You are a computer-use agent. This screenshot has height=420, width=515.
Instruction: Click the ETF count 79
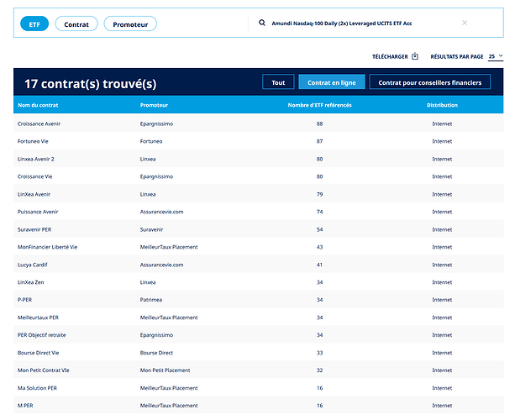319,194
